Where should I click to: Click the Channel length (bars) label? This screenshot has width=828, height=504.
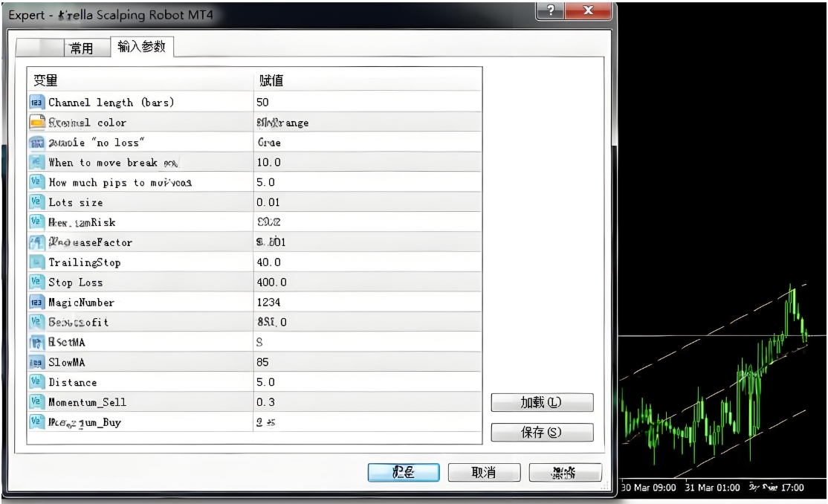[111, 103]
